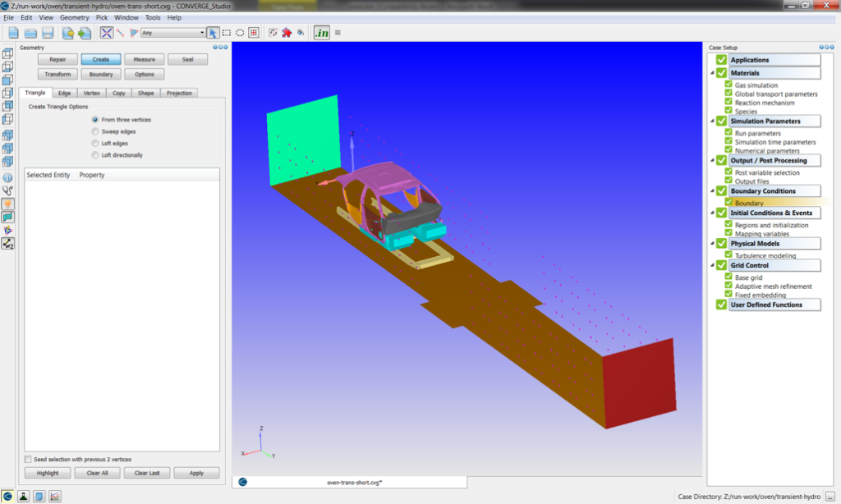Select the 'Sweep edges' radio option
Image resolution: width=841 pixels, height=504 pixels.
(95, 131)
